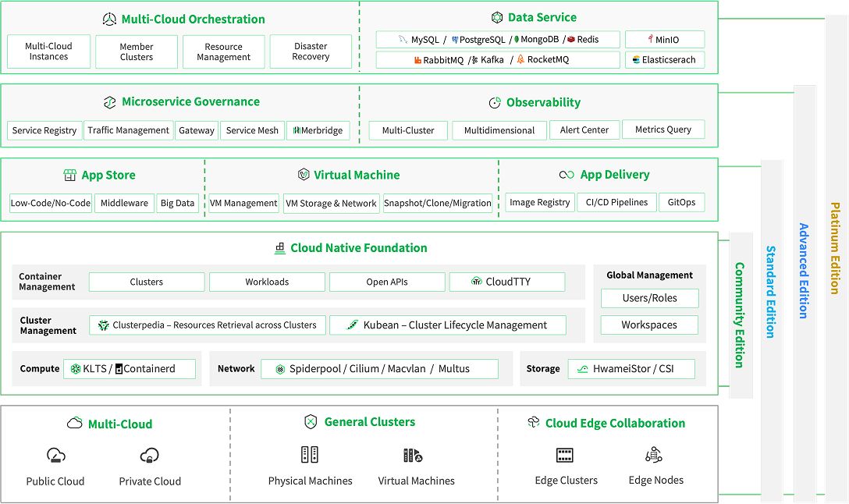Image resolution: width=849 pixels, height=504 pixels.
Task: Click the Microservice Governance heading icon
Action: pyautogui.click(x=110, y=102)
